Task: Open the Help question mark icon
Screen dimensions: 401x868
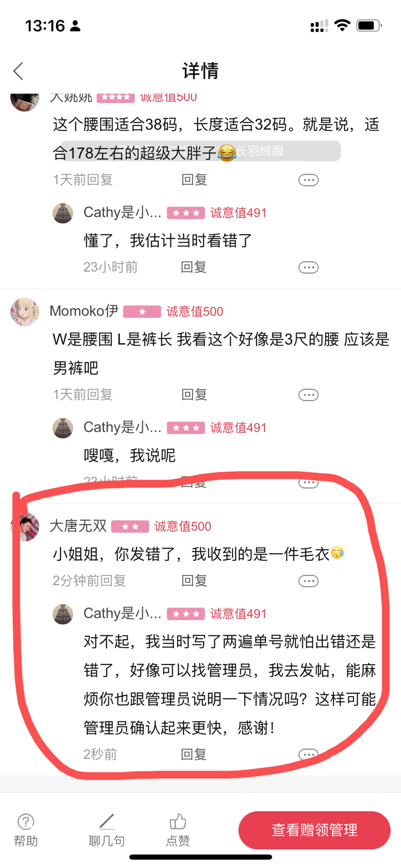Action: coord(26,822)
